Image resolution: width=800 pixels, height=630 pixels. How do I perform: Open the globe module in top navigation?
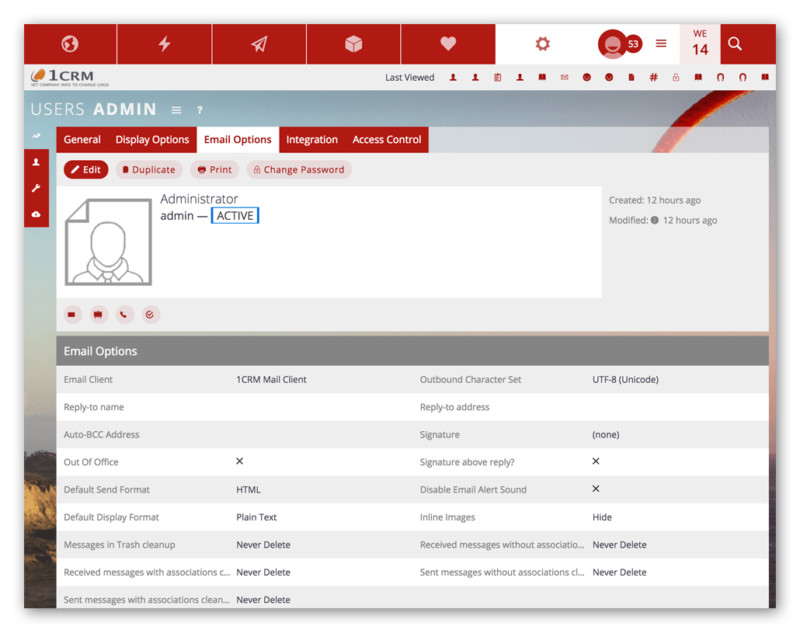[70, 44]
